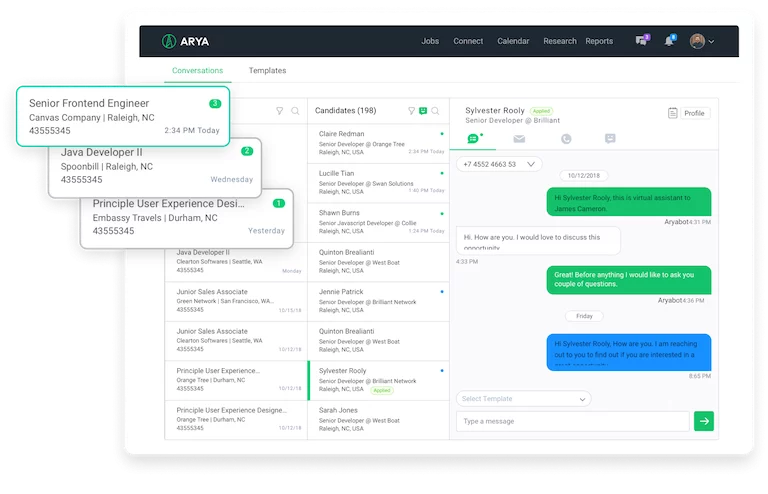Switch to the email channel icon
This screenshot has height=494, width=768.
pyautogui.click(x=519, y=139)
